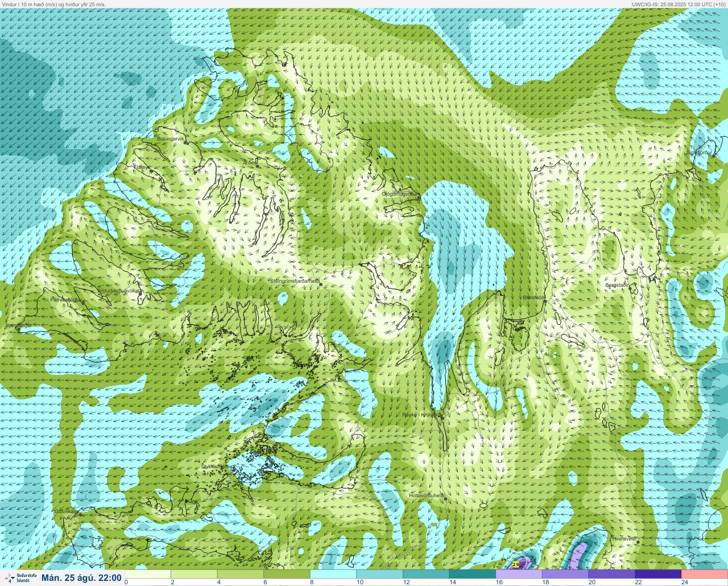The height and width of the screenshot is (586, 728).
Task: Select the pink above-24 m/s legend color
Action: [705, 573]
